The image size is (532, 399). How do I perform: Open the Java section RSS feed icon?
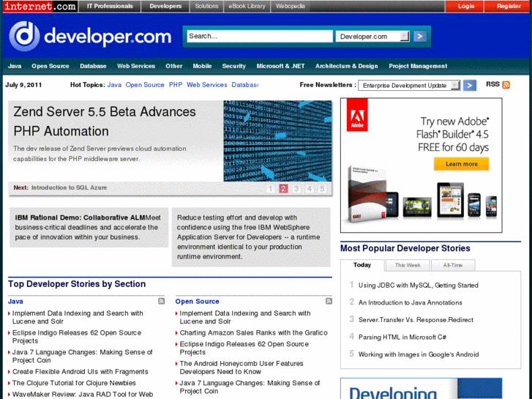point(162,301)
